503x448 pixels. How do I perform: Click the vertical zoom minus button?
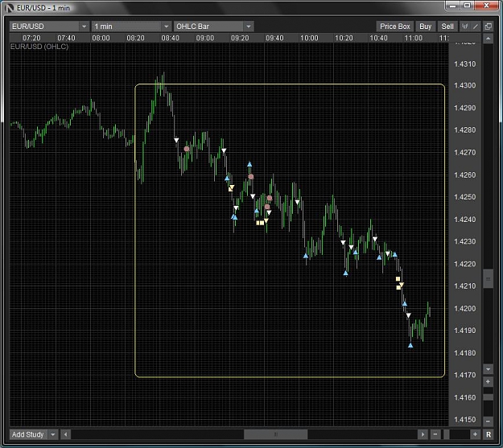(x=488, y=421)
